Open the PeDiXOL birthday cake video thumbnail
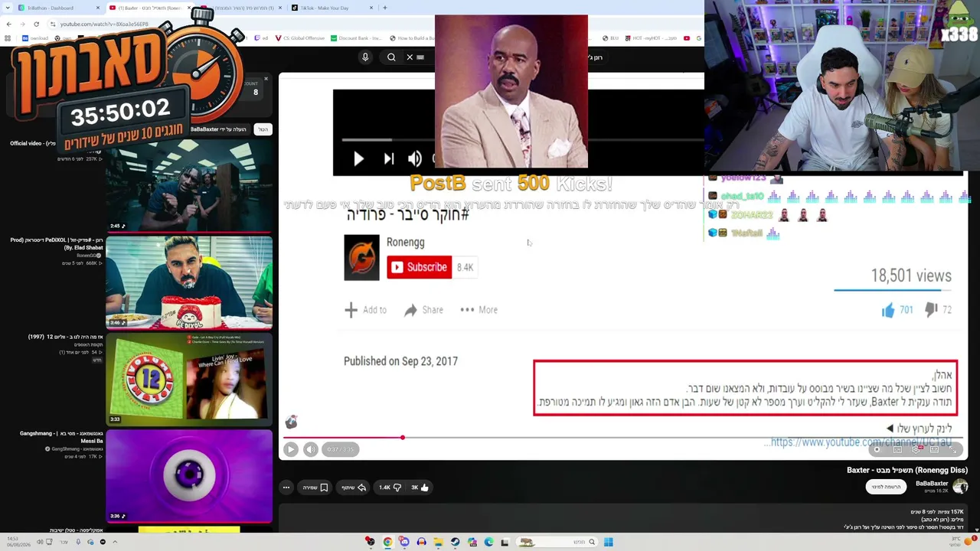Screen dimensions: 980x551 point(189,282)
